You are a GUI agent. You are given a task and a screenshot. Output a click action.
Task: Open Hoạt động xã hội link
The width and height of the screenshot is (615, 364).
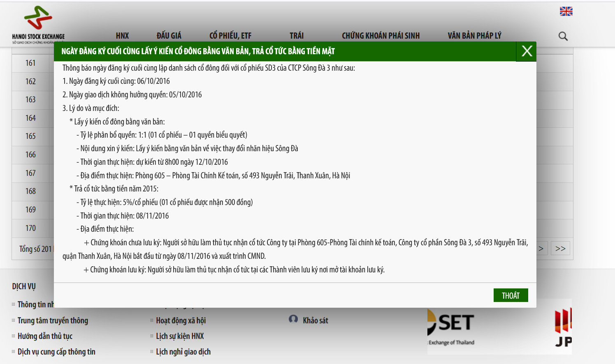[181, 320]
